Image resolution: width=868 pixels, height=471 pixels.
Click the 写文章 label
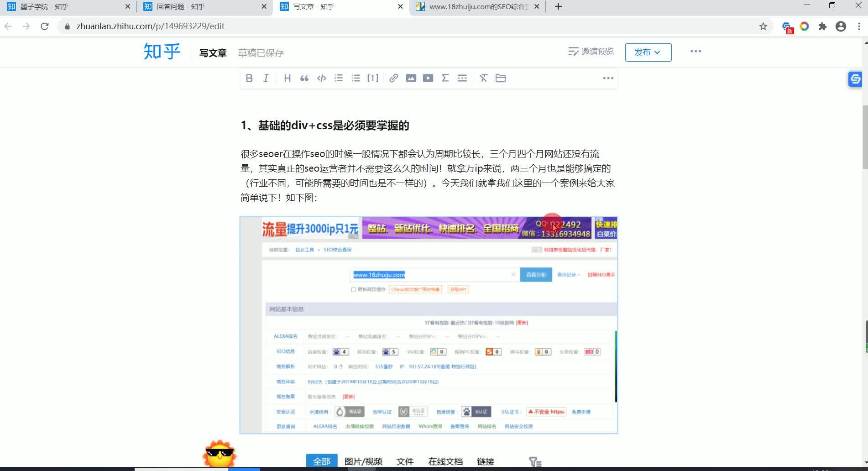tap(213, 53)
